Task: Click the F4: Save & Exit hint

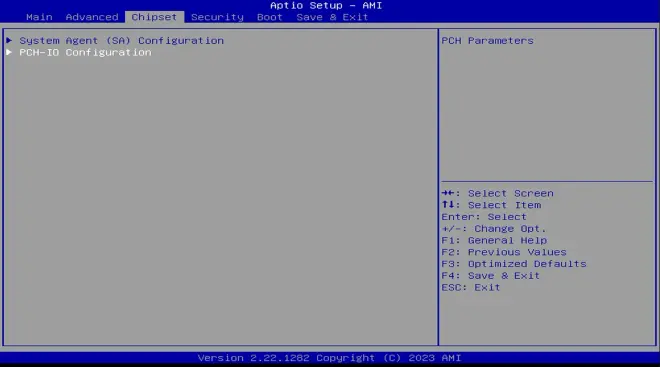Action: [x=490, y=276]
